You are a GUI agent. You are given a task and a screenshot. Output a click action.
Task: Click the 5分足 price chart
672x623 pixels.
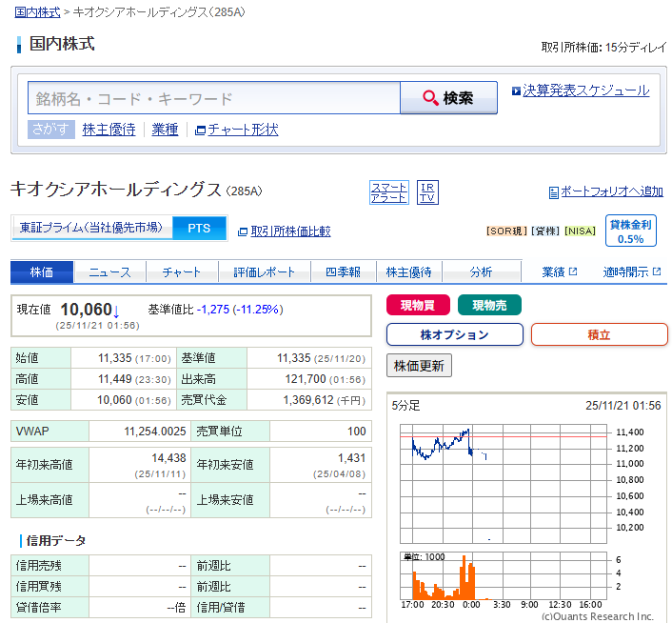pyautogui.click(x=504, y=484)
